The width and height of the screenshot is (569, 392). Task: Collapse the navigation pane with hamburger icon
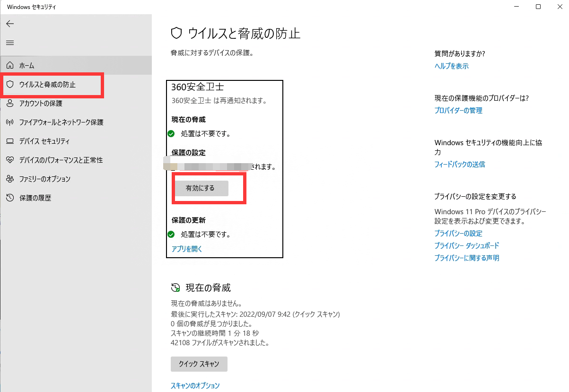coord(9,43)
